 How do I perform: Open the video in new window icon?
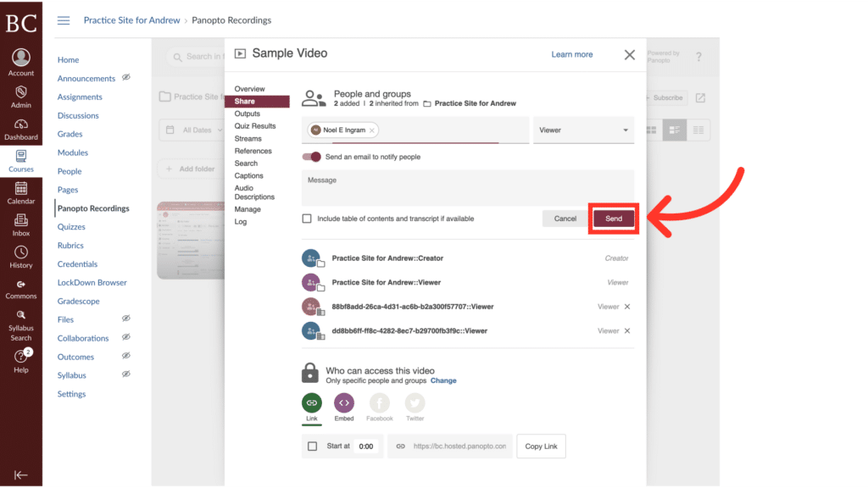[x=700, y=98]
